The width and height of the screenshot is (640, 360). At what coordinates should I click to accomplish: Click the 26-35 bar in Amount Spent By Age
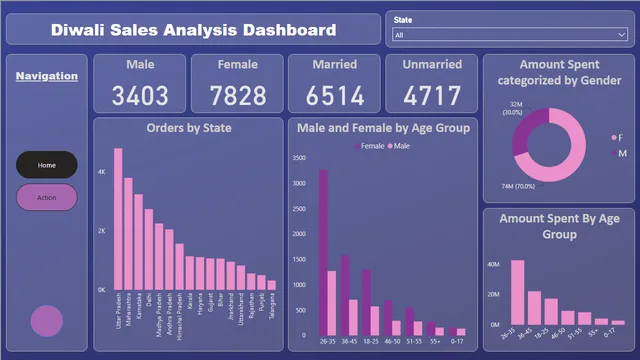[x=518, y=292]
